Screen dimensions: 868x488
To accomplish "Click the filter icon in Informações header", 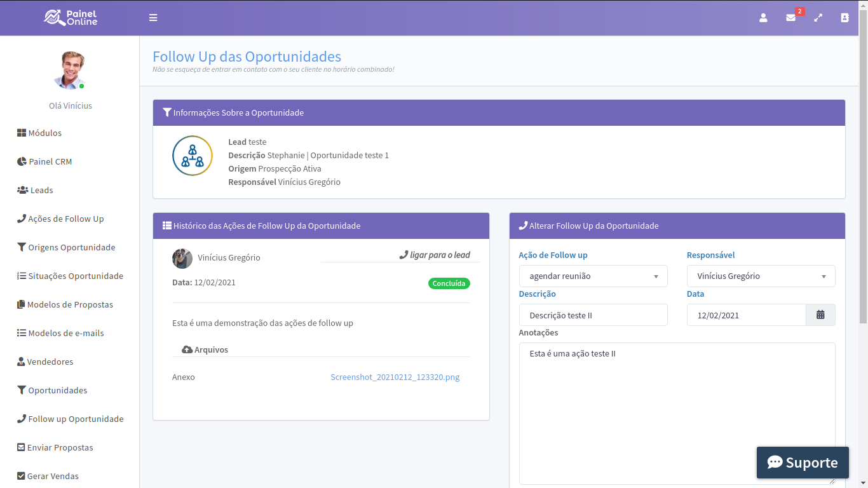I will point(167,112).
